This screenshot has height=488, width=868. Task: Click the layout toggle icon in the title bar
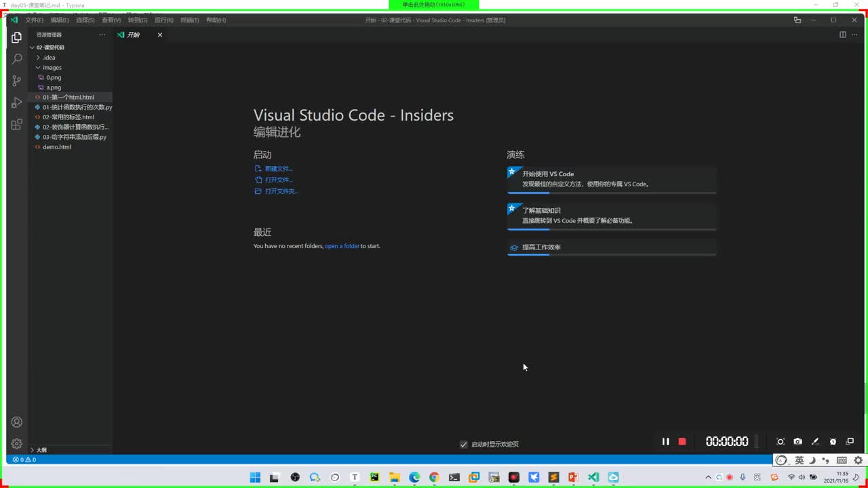(x=797, y=20)
